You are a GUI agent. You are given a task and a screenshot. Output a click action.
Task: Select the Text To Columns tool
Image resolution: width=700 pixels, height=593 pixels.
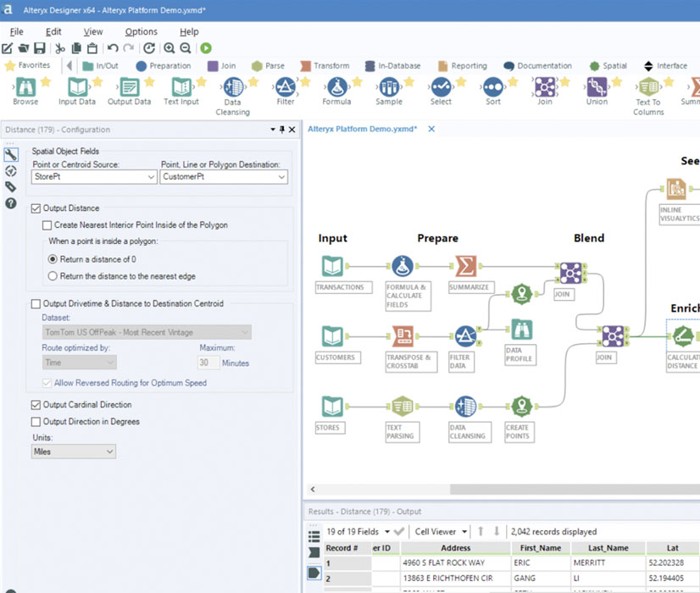(648, 87)
